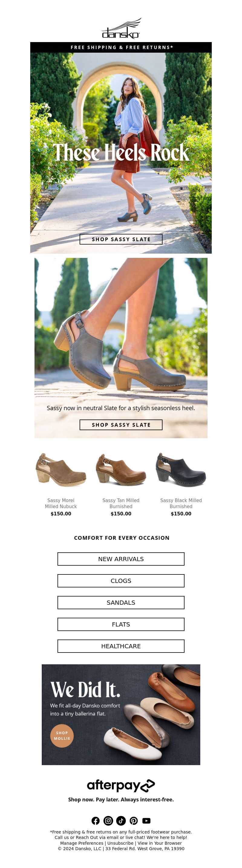Click the Dansko logo at top

121,29
